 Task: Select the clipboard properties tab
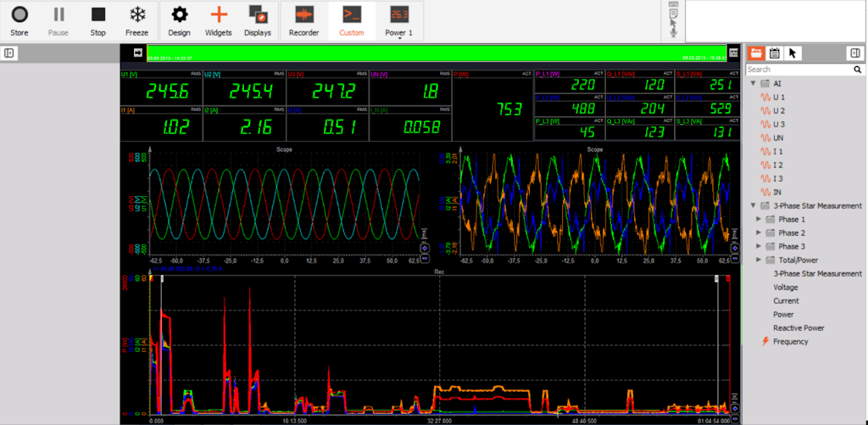tap(775, 53)
